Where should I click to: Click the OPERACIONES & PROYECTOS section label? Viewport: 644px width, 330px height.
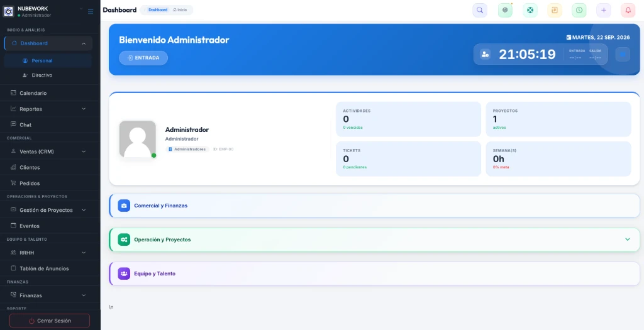click(x=37, y=197)
